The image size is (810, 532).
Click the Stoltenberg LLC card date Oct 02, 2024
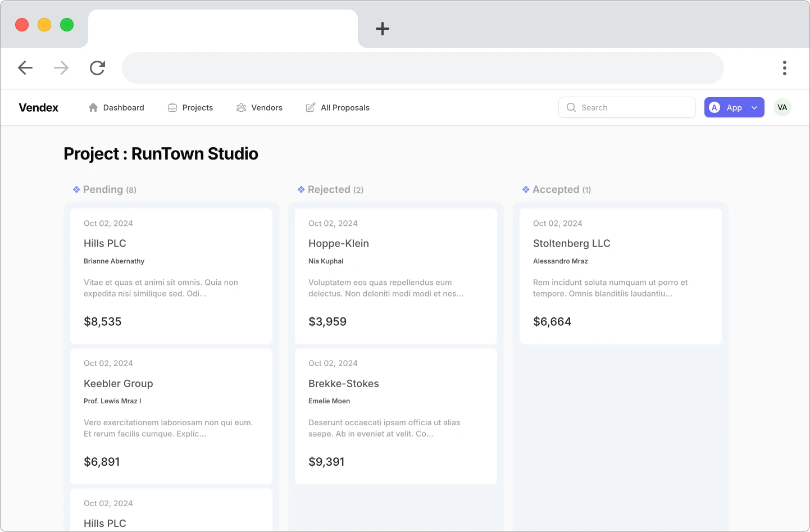(x=558, y=224)
